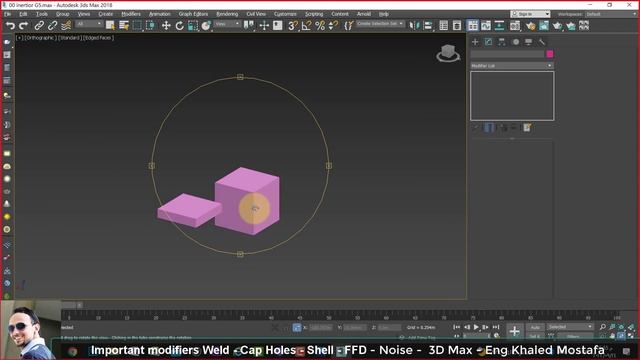The height and width of the screenshot is (360, 640).
Task: Open the Schematic View
Action: (x=499, y=26)
